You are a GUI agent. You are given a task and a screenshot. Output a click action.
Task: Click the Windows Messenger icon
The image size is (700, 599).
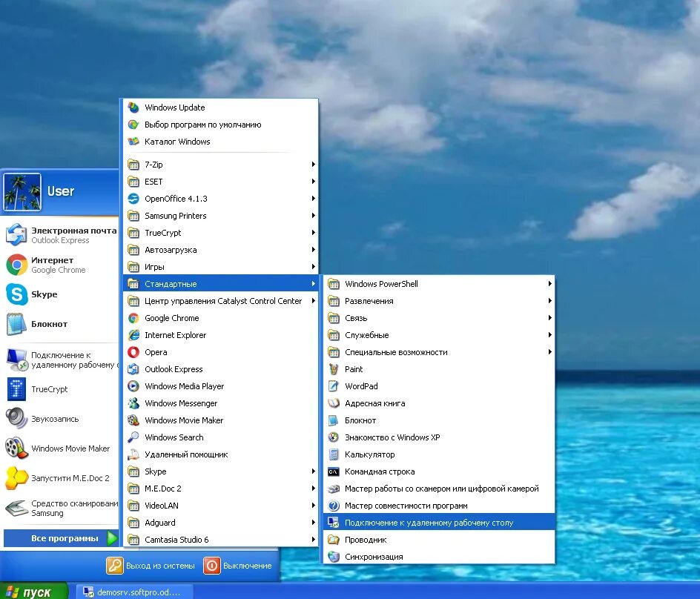(x=133, y=403)
